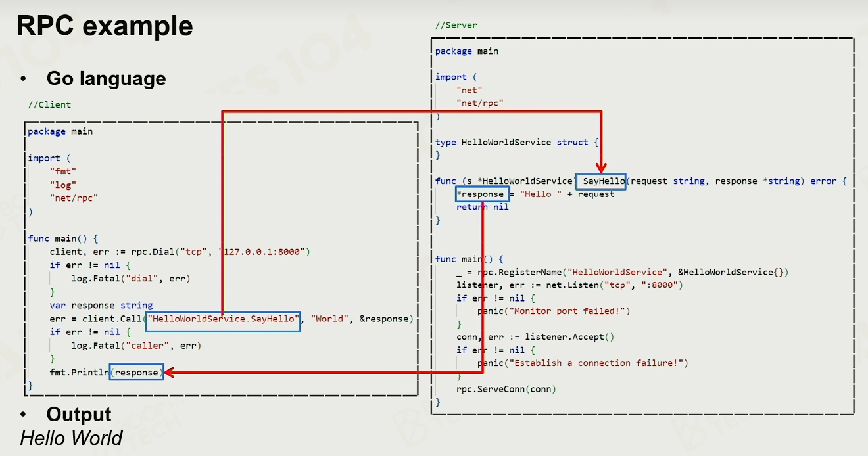Click the '//Client' comment label
The height and width of the screenshot is (456, 868).
[x=49, y=104]
